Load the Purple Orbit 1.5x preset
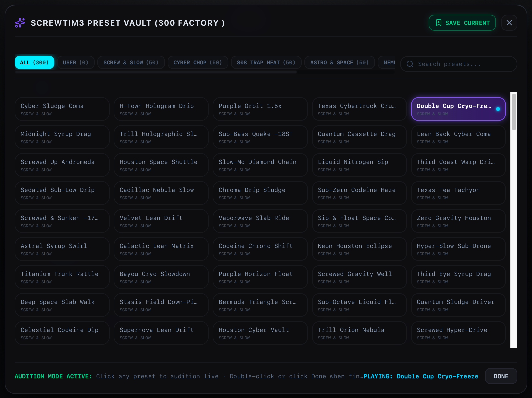The image size is (532, 398). [x=260, y=109]
